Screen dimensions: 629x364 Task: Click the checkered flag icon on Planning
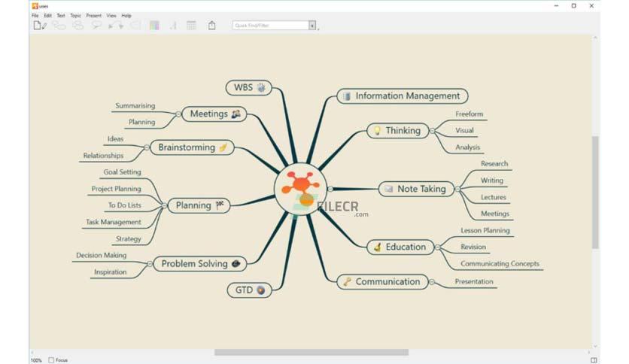click(220, 205)
